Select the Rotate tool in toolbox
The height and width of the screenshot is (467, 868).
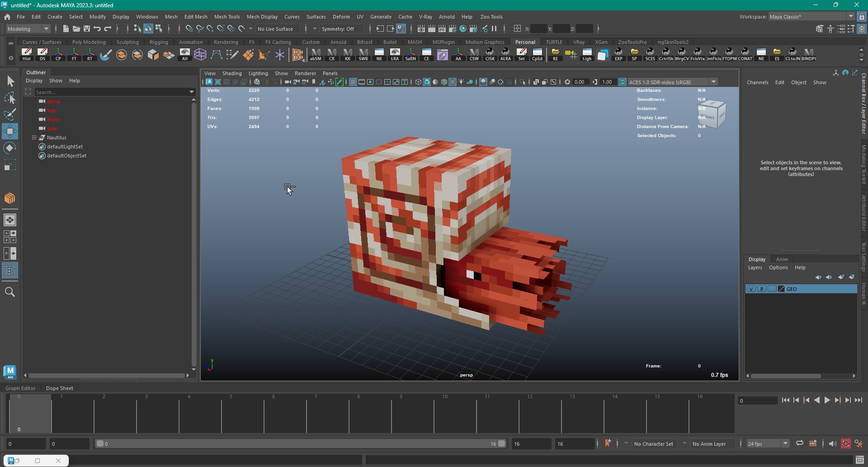[x=10, y=148]
